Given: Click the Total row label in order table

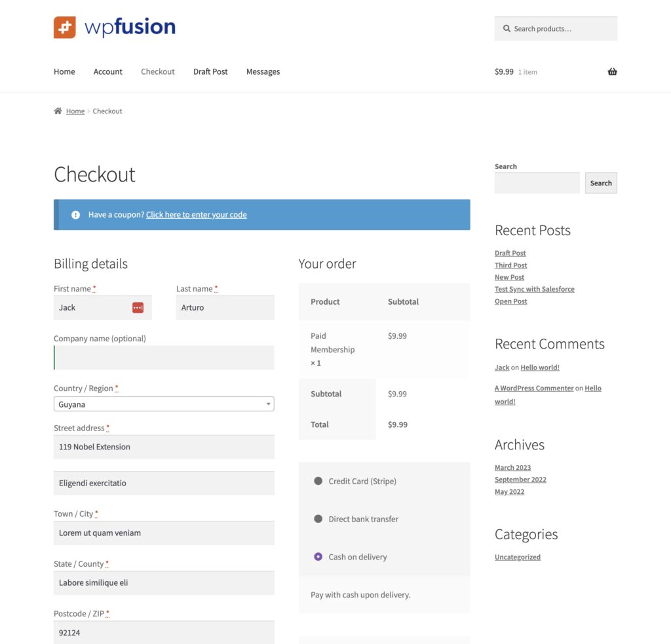Looking at the screenshot, I should point(320,425).
